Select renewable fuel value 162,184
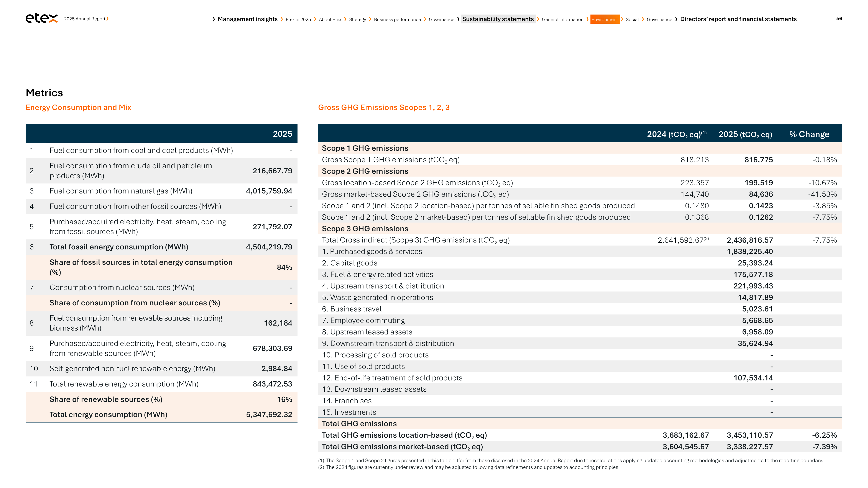This screenshot has width=868, height=488. (278, 323)
